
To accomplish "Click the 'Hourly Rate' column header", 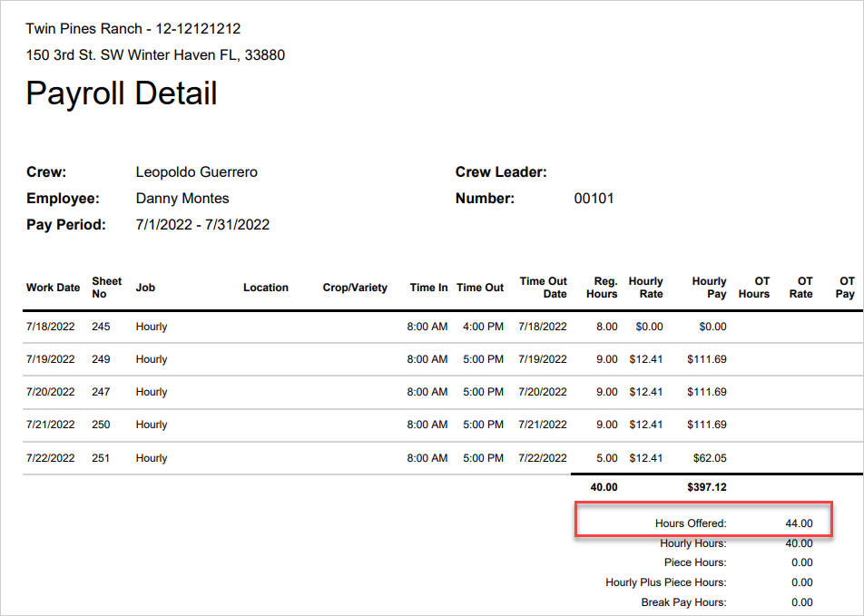I will coord(646,288).
